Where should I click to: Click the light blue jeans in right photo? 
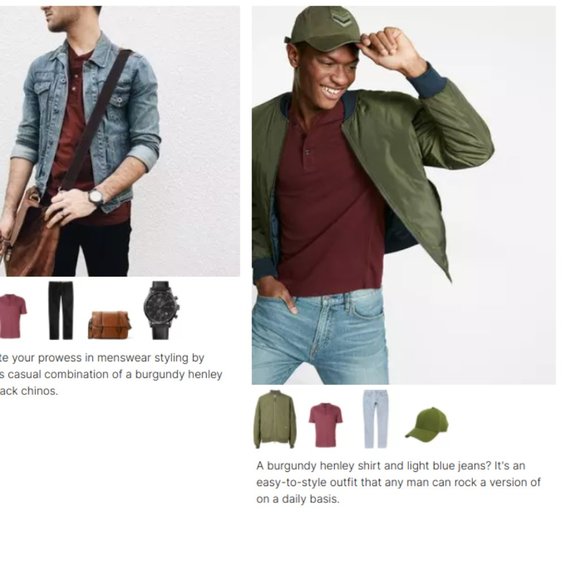[x=321, y=337]
